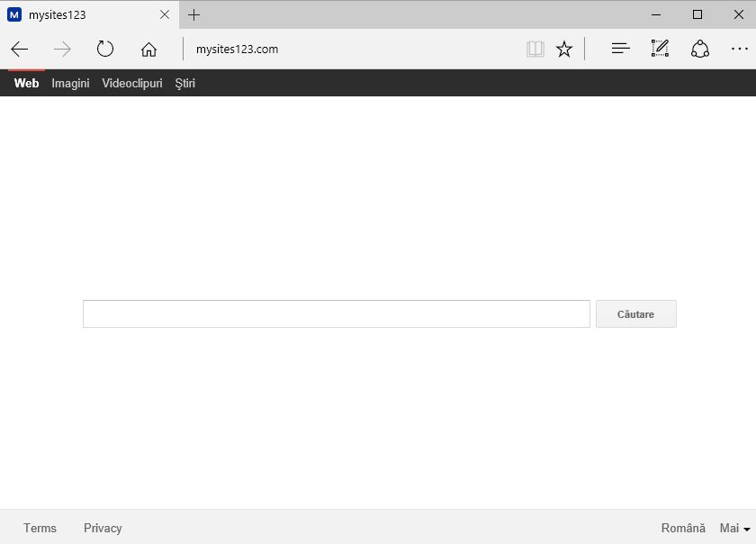Open Settings and more menu
This screenshot has width=756, height=544.
click(x=740, y=49)
